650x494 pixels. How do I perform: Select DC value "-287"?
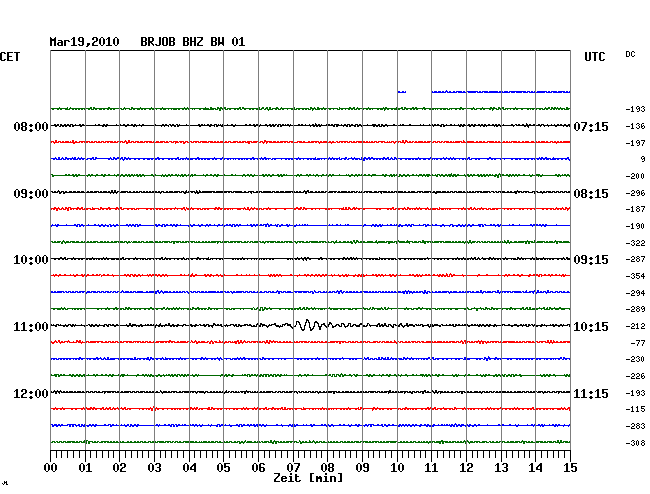(635, 259)
